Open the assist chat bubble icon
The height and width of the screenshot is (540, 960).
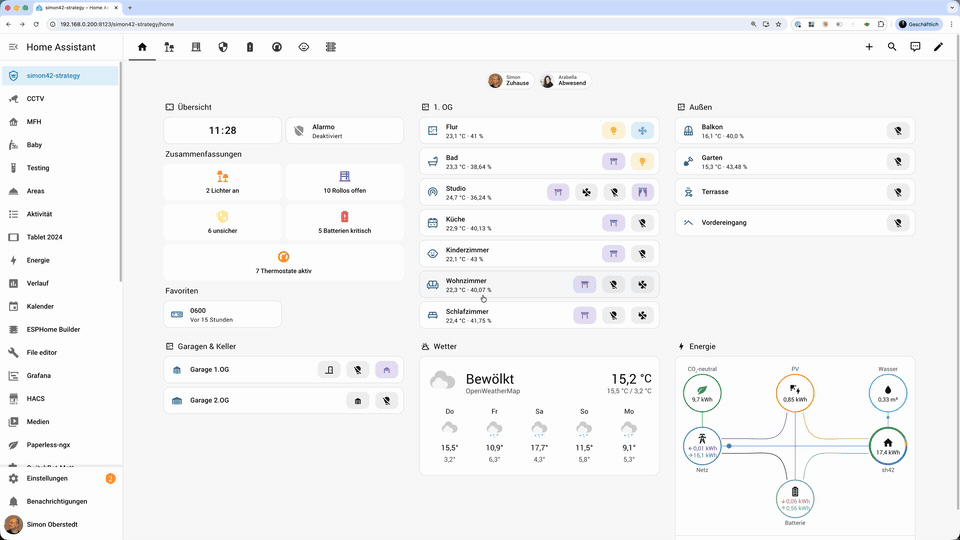pos(915,47)
